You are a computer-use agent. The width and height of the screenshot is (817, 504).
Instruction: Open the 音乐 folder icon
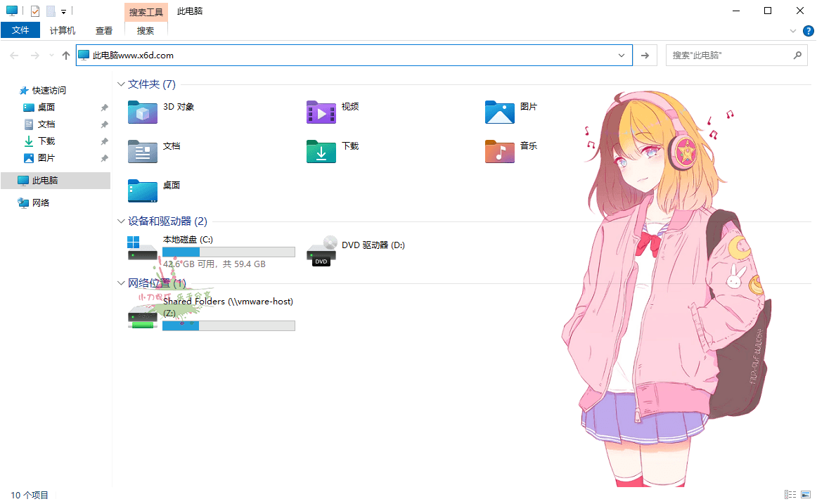pyautogui.click(x=500, y=151)
